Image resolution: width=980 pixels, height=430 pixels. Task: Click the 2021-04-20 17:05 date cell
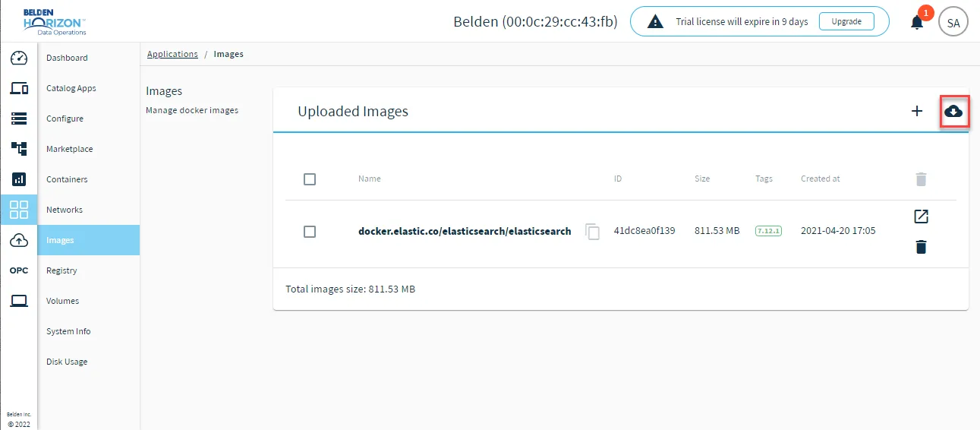tap(838, 230)
